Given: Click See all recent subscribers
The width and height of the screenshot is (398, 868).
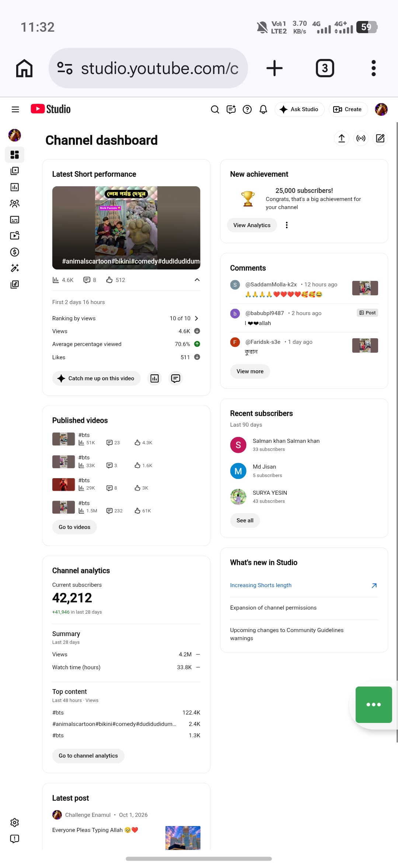Looking at the screenshot, I should coord(245,521).
